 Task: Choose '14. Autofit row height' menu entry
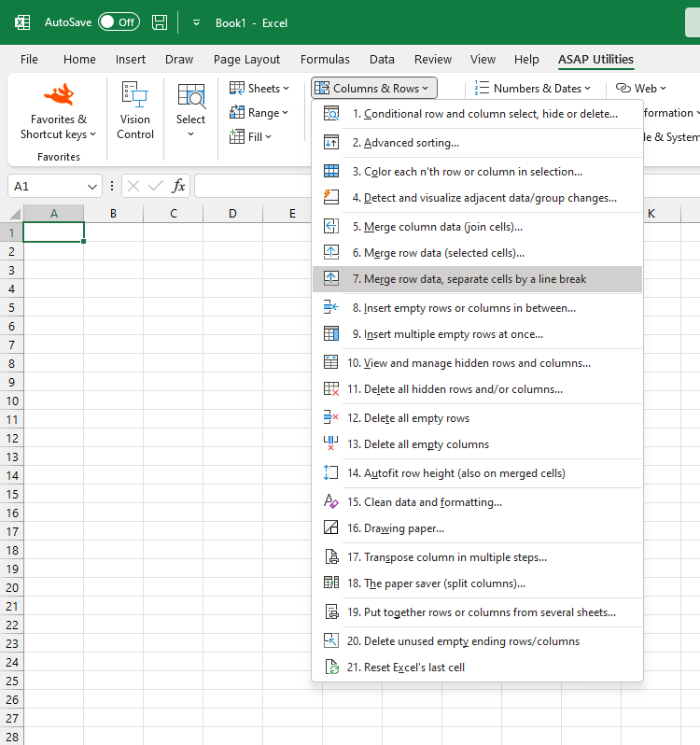pos(477,473)
